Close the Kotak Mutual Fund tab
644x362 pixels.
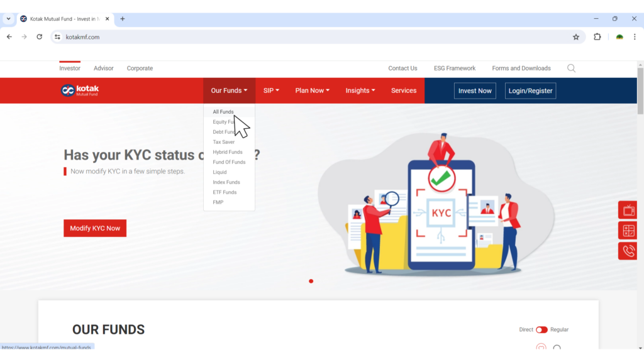[107, 19]
